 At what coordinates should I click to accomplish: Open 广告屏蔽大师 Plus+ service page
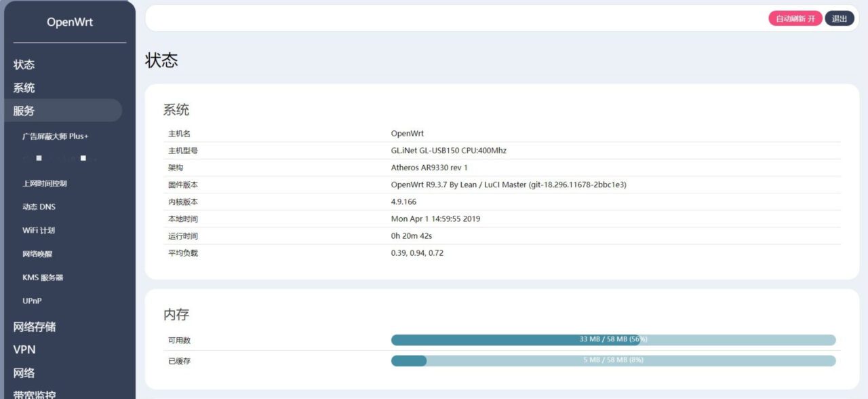coord(56,136)
